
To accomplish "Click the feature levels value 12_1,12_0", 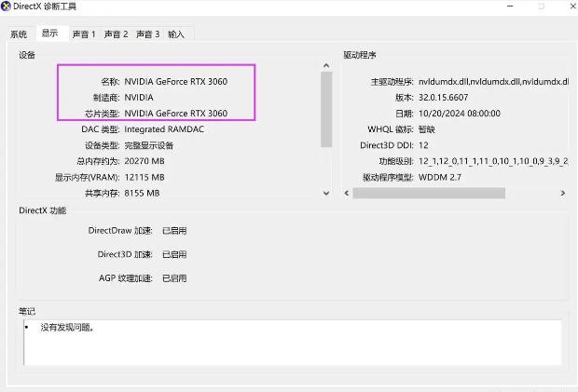I will point(493,161).
